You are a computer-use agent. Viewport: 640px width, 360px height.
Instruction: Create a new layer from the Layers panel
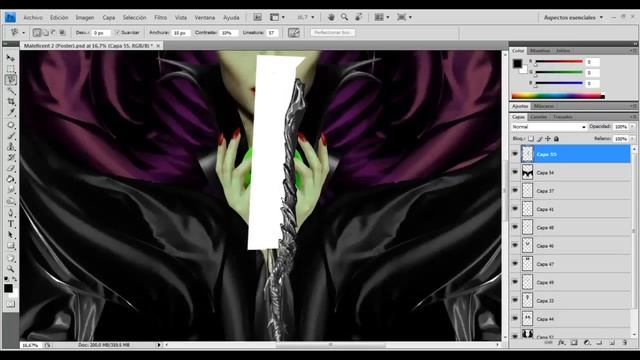point(612,343)
